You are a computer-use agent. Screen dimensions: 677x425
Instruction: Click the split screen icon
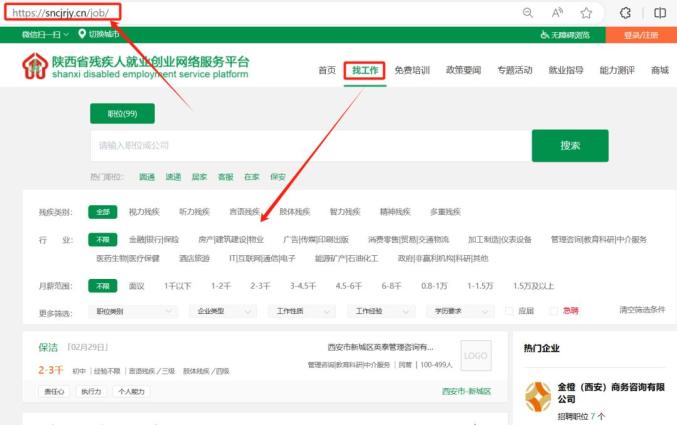click(659, 13)
